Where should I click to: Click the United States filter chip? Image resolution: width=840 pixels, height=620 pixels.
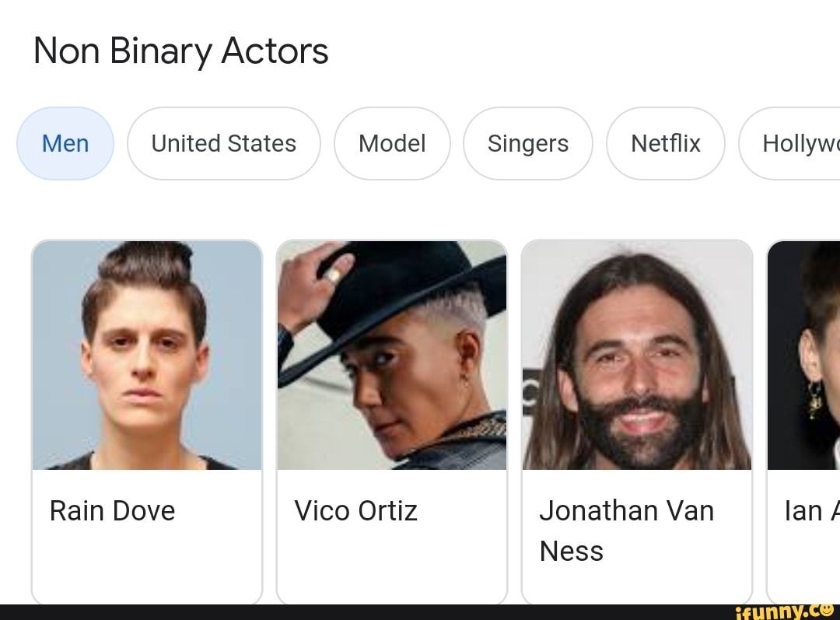pos(224,143)
